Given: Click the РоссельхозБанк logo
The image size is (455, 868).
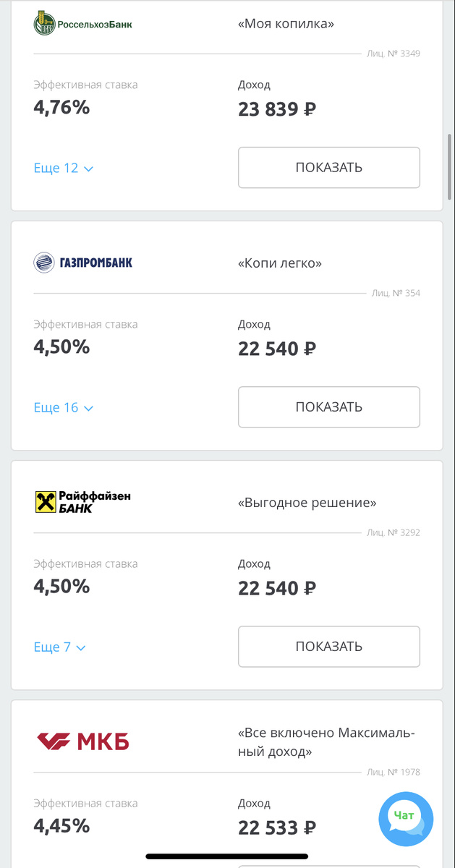Looking at the screenshot, I should point(82,22).
